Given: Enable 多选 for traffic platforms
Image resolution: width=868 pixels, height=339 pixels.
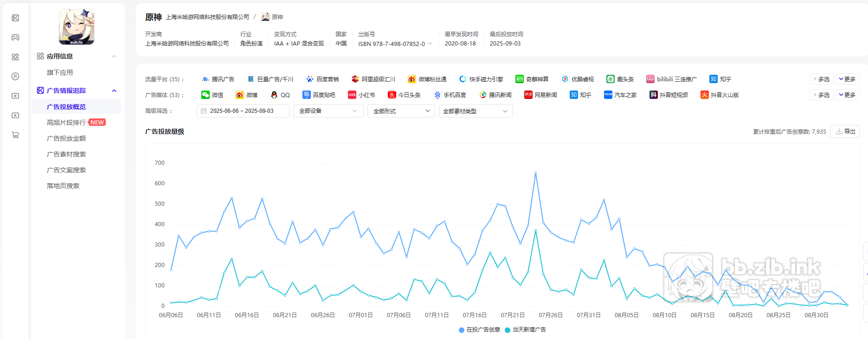Looking at the screenshot, I should tap(821, 79).
